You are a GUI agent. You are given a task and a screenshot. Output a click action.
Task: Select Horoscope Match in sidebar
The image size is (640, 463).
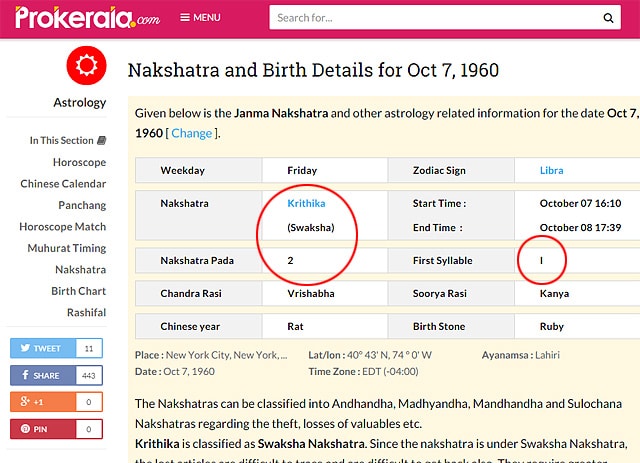click(62, 227)
